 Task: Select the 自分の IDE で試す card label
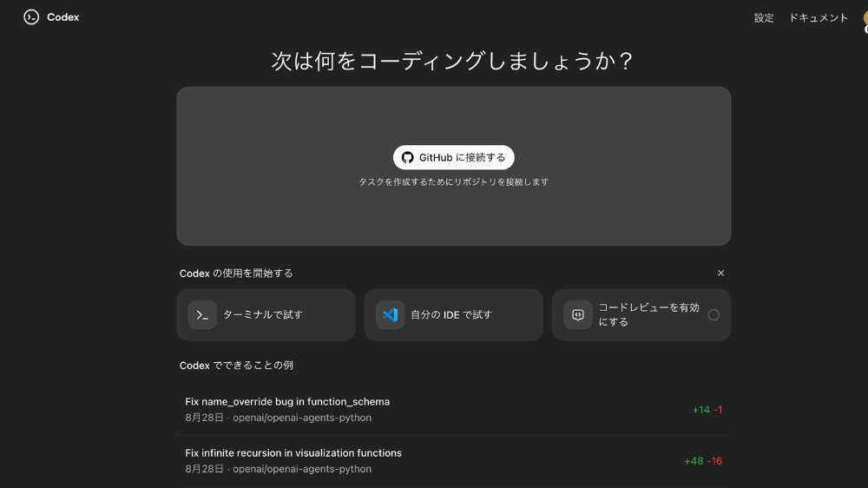coord(451,314)
